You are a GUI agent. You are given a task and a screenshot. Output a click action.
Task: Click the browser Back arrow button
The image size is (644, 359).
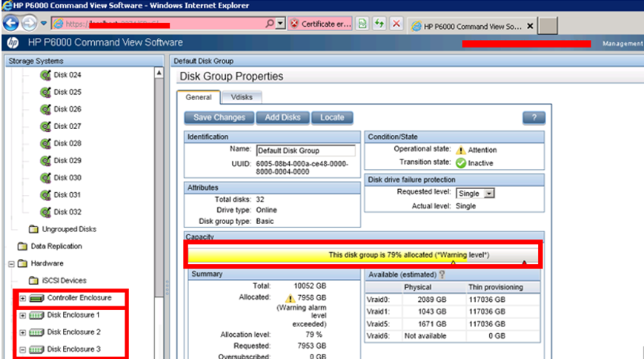10,24
